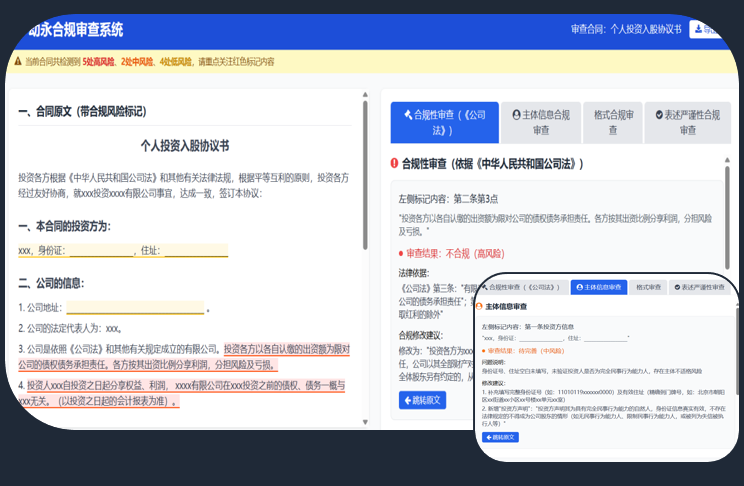Click the 左侧标记内容: 第二条第3点 text
Image resolution: width=744 pixels, height=486 pixels.
[448, 199]
